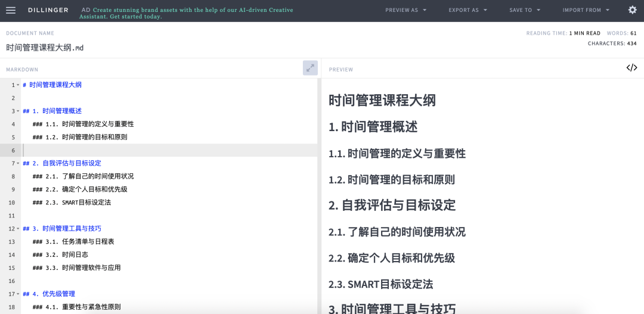Open the AI-driven Creative Assistant ad link

pyautogui.click(x=186, y=13)
